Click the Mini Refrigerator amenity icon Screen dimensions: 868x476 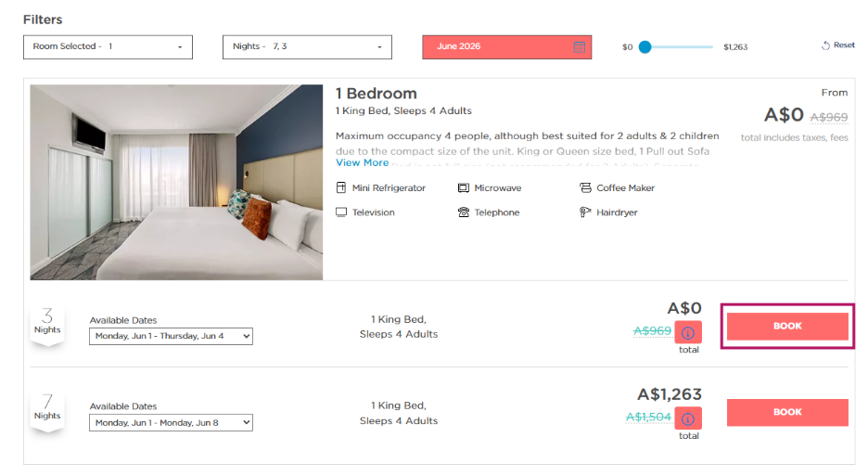pos(341,187)
